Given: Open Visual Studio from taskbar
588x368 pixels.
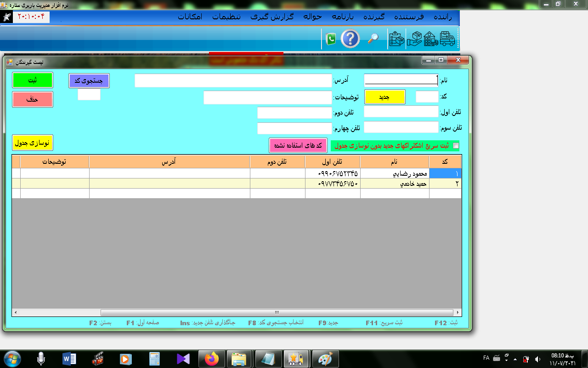Looking at the screenshot, I should [183, 359].
